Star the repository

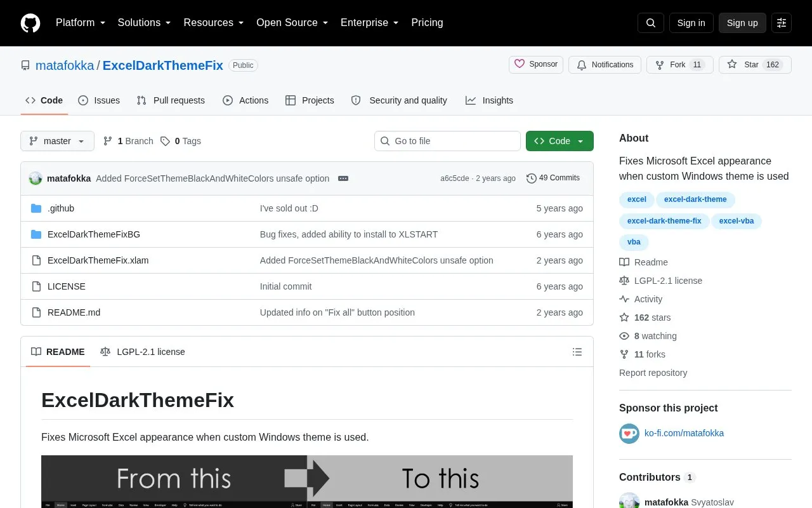755,65
